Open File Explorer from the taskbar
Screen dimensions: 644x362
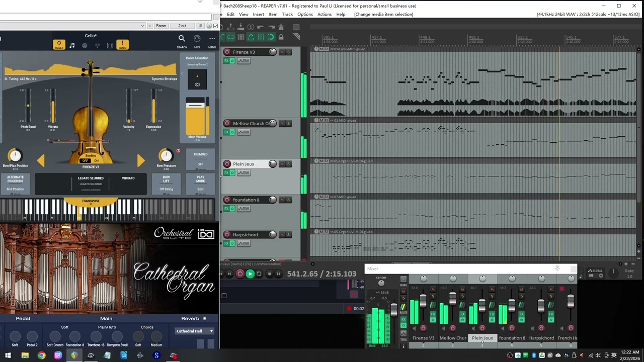point(25,356)
